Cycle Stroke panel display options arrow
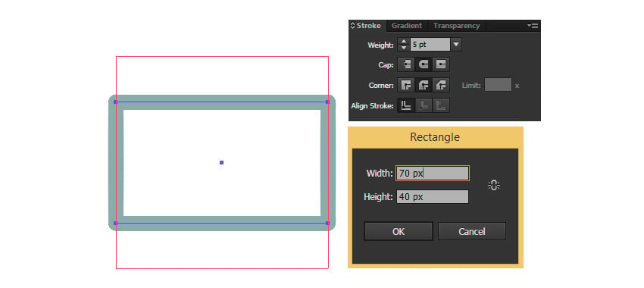This screenshot has height=288, width=644. (x=352, y=26)
